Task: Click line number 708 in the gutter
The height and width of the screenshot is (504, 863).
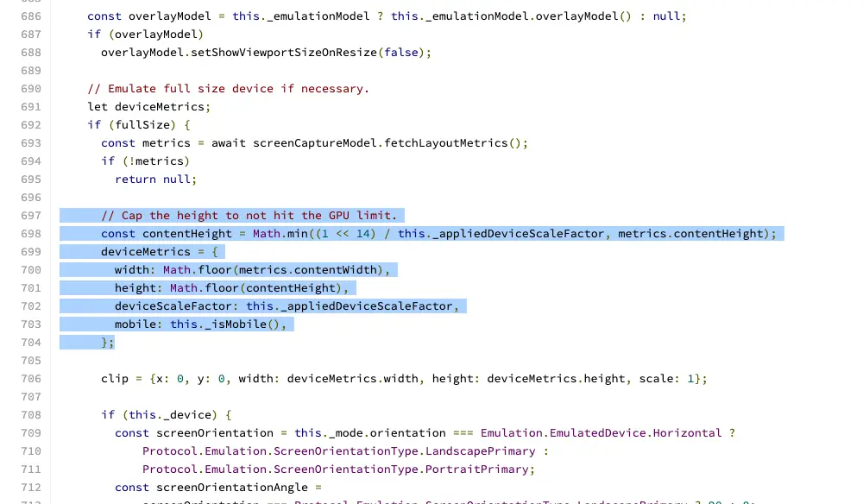Action: click(x=31, y=415)
